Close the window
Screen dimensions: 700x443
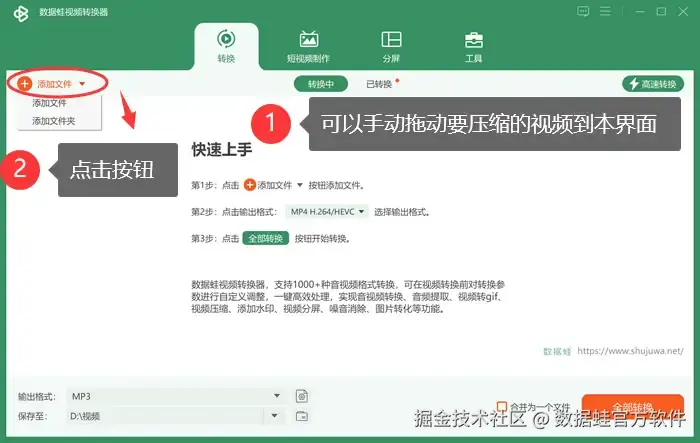click(683, 12)
